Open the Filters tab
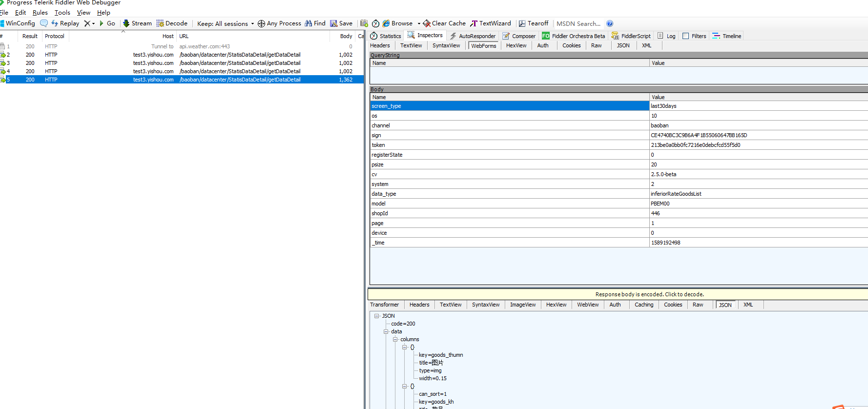 pos(694,36)
